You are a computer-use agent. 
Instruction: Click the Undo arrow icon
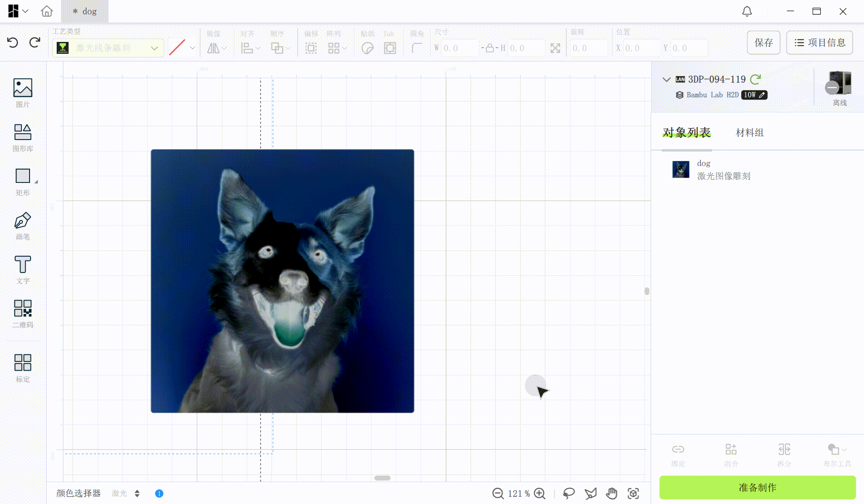point(13,42)
